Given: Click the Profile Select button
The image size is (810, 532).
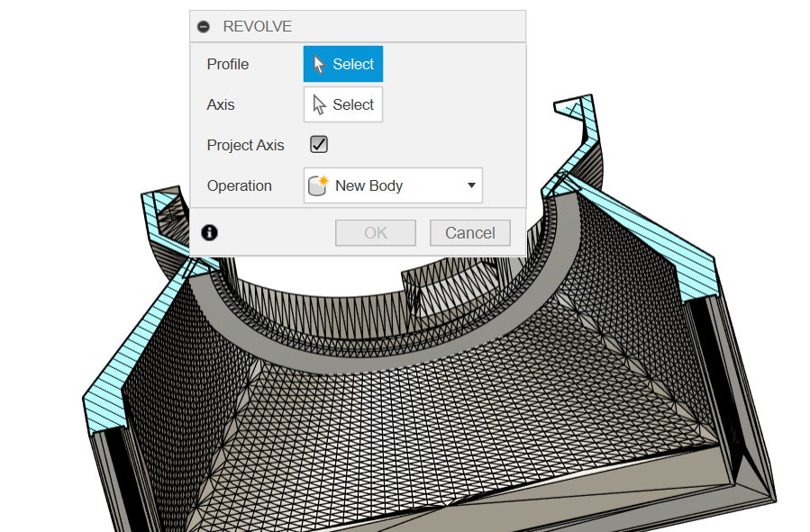Looking at the screenshot, I should click(x=343, y=64).
